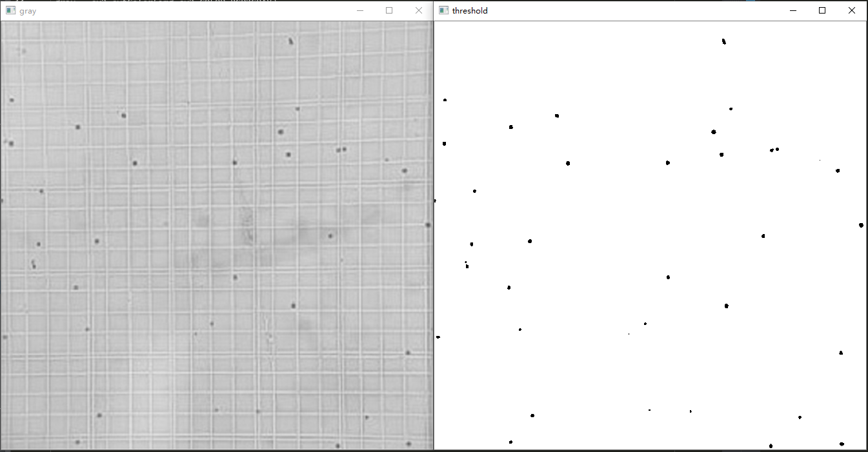Close the threshold window
Image resolution: width=868 pixels, height=452 pixels.
click(852, 10)
